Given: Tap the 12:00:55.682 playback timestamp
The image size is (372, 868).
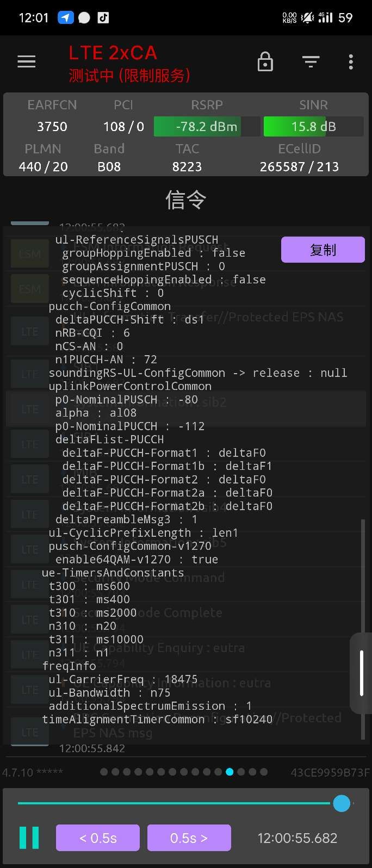Looking at the screenshot, I should tap(297, 838).
